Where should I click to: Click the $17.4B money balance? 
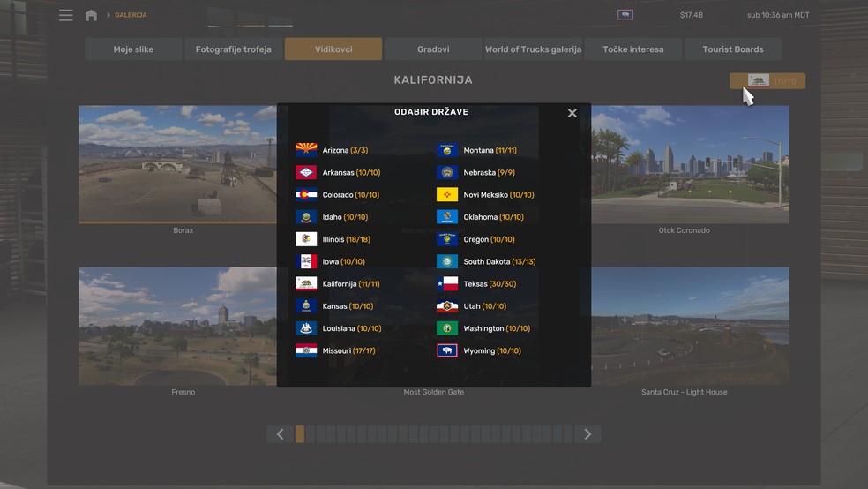(692, 15)
